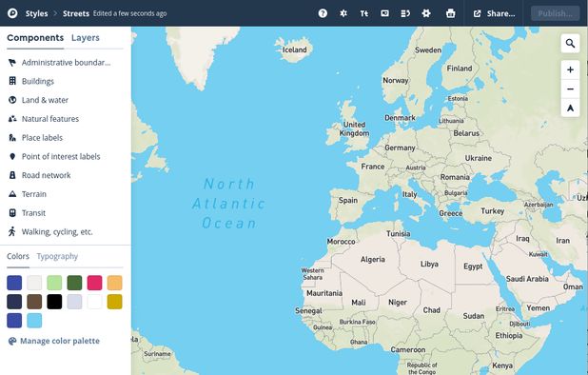Click the Natural features icon
Viewport: 588px width, 375px height.
(x=12, y=119)
